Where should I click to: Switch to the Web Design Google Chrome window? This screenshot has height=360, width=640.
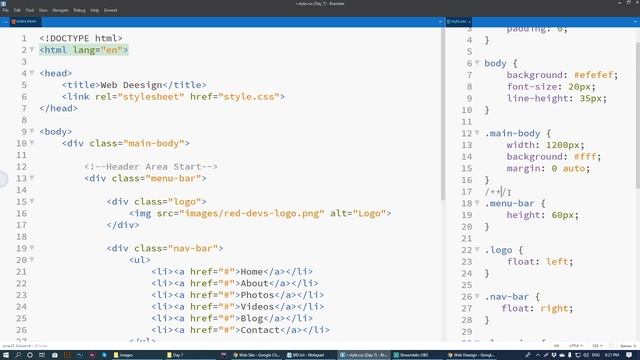tap(471, 355)
